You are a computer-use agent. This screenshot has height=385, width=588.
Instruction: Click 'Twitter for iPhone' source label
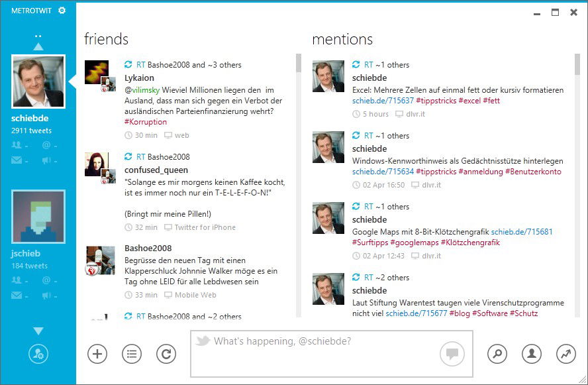(x=205, y=227)
